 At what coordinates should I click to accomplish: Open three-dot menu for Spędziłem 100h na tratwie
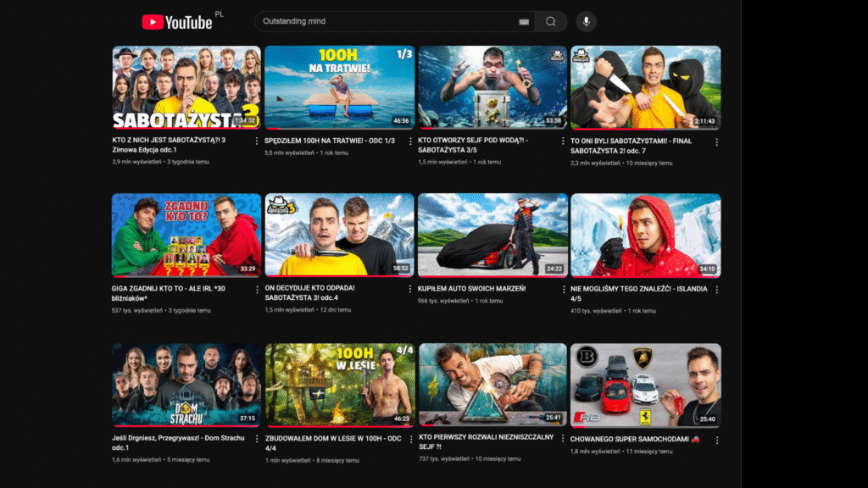(410, 141)
